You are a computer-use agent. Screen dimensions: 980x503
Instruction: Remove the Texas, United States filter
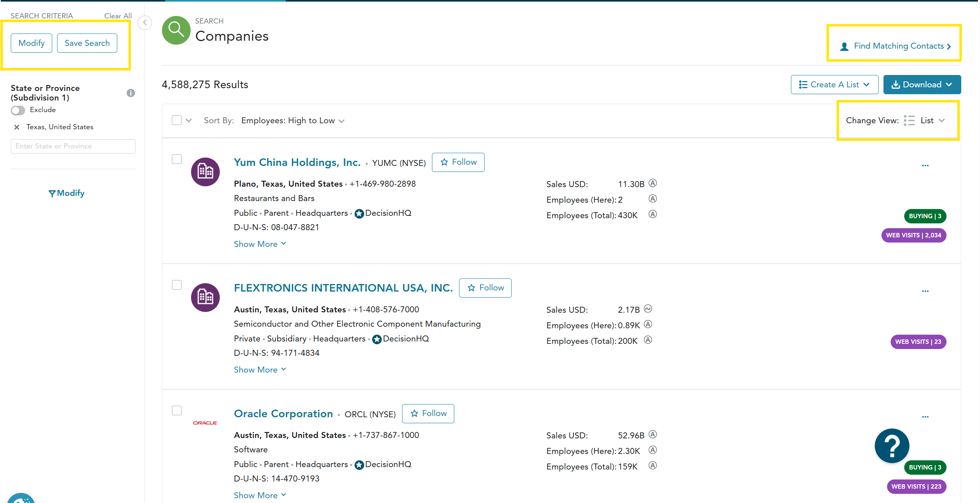tap(17, 127)
